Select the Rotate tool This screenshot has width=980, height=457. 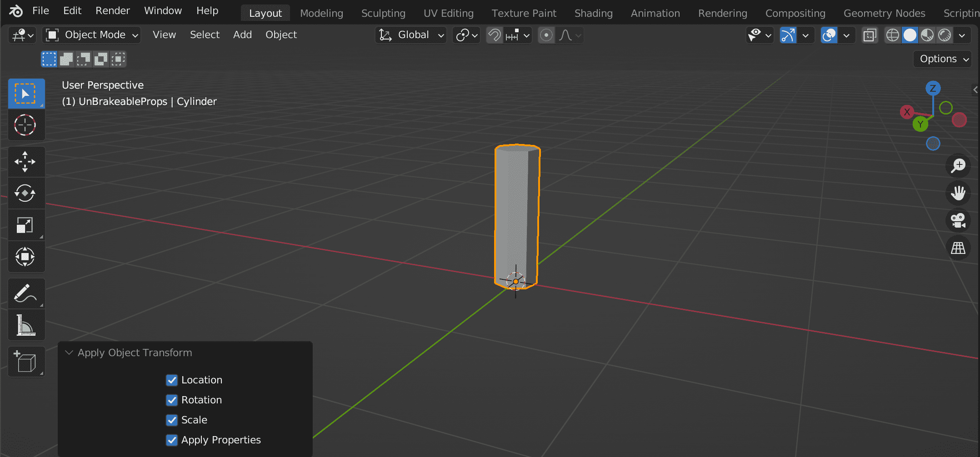tap(26, 193)
